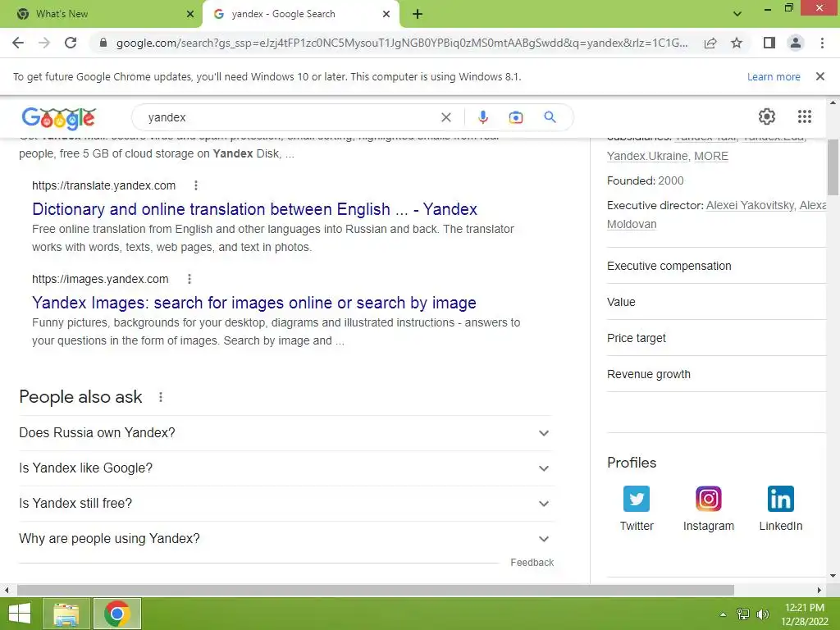
Task: Open Yandex Twitter profile
Action: [x=637, y=509]
